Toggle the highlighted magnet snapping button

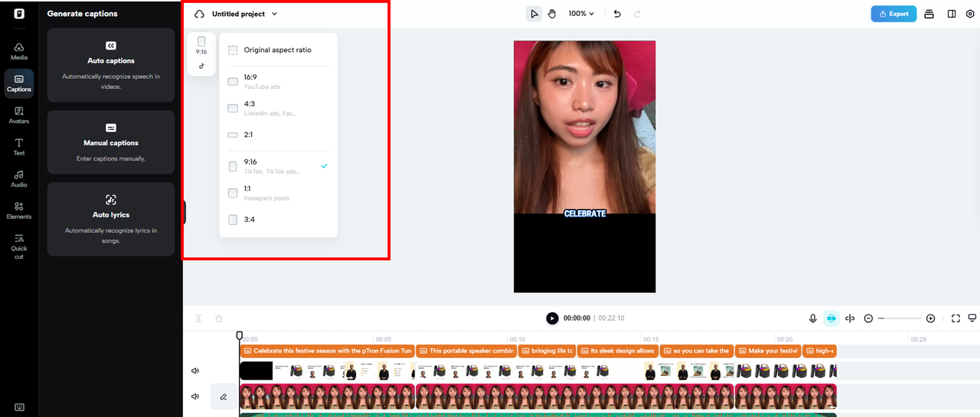point(831,318)
